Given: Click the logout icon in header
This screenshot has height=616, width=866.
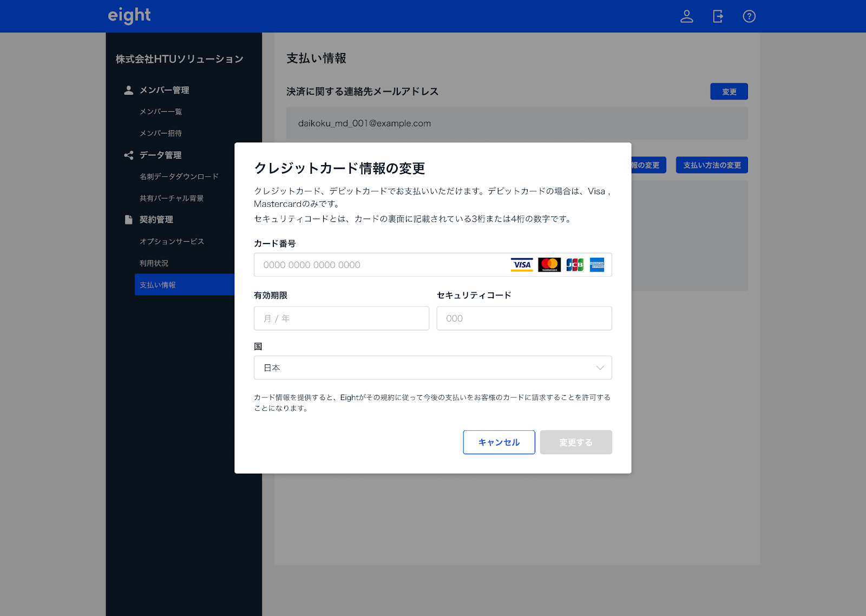Looking at the screenshot, I should coord(718,16).
